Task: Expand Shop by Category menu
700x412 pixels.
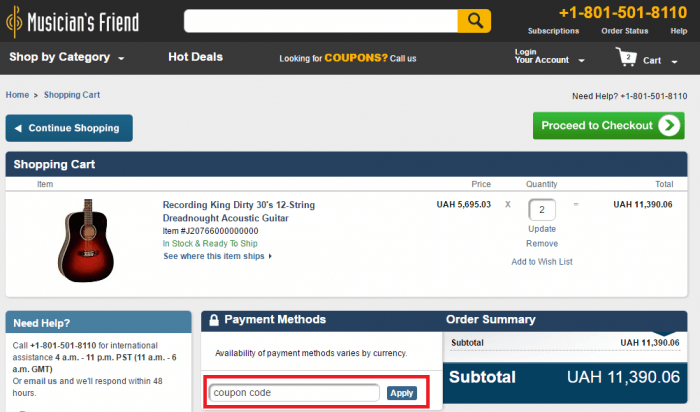Action: (x=66, y=58)
